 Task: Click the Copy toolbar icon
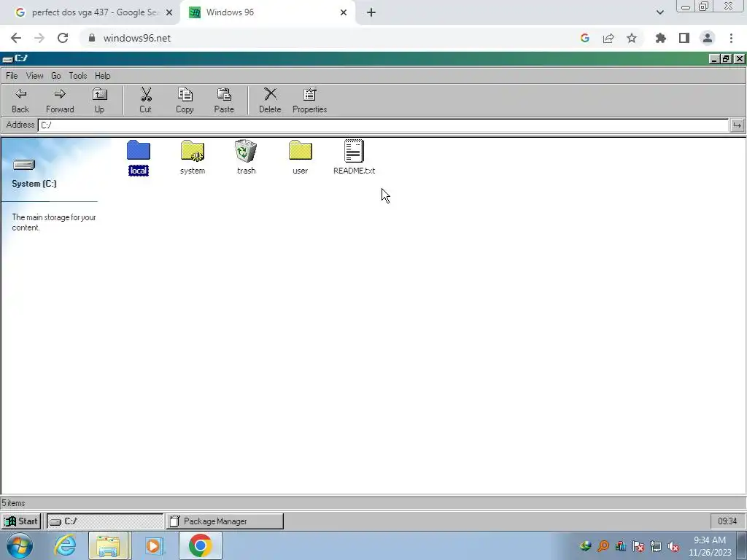pyautogui.click(x=185, y=101)
